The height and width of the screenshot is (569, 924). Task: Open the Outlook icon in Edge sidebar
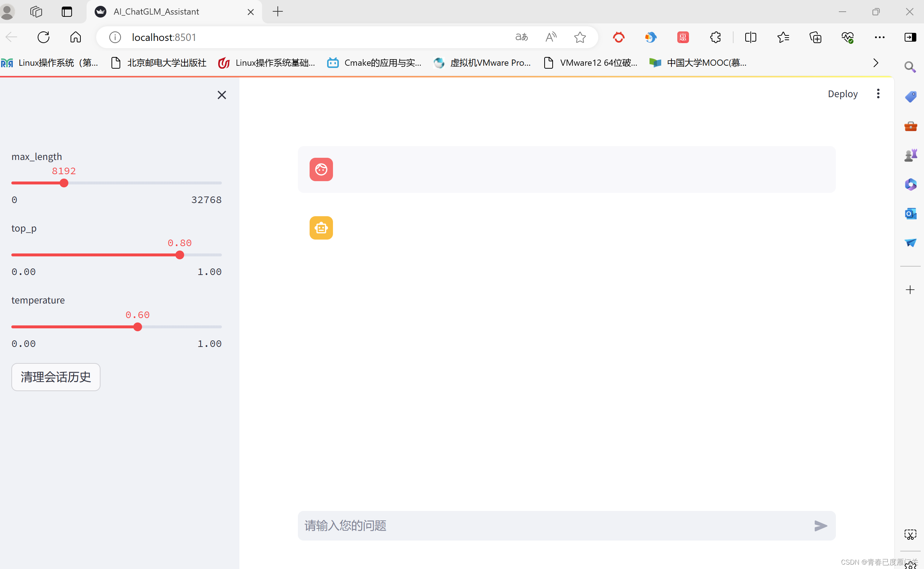click(x=910, y=214)
